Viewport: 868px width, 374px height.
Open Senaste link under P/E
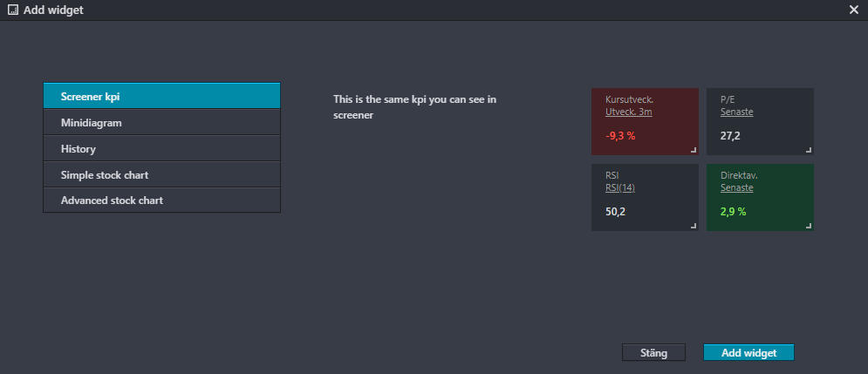(x=737, y=112)
